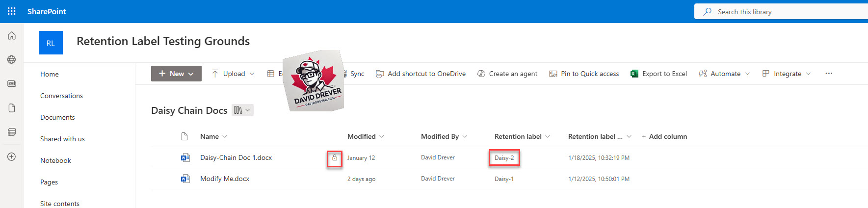Click the Pin to Quick access icon
The image size is (868, 208).
pyautogui.click(x=553, y=74)
